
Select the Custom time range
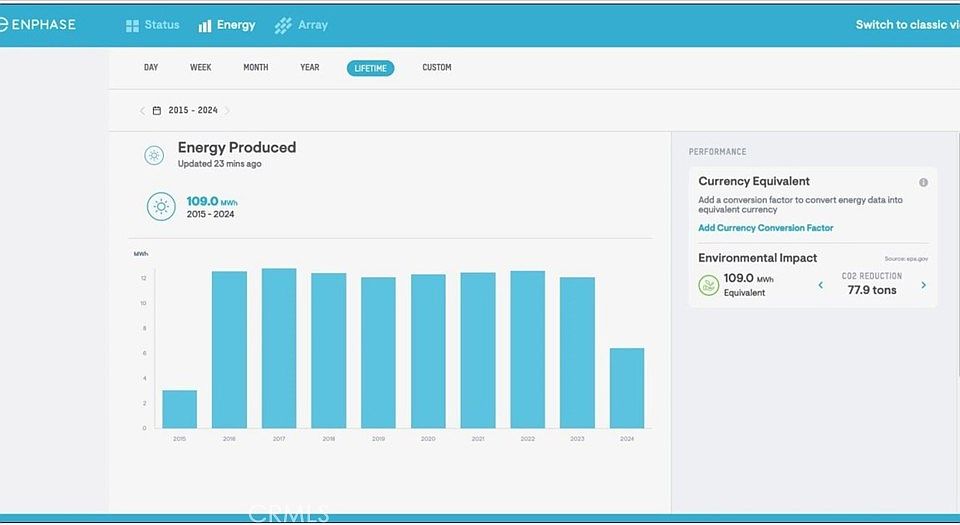click(437, 68)
